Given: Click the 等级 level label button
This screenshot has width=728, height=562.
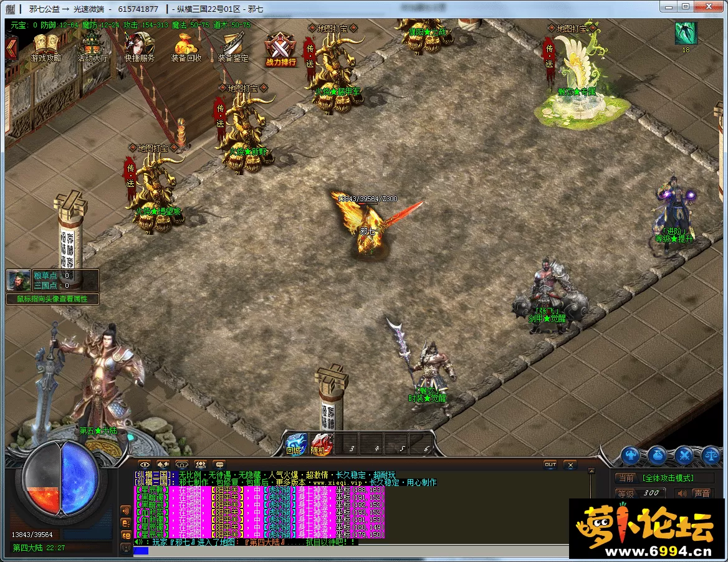Looking at the screenshot, I should pos(626,493).
